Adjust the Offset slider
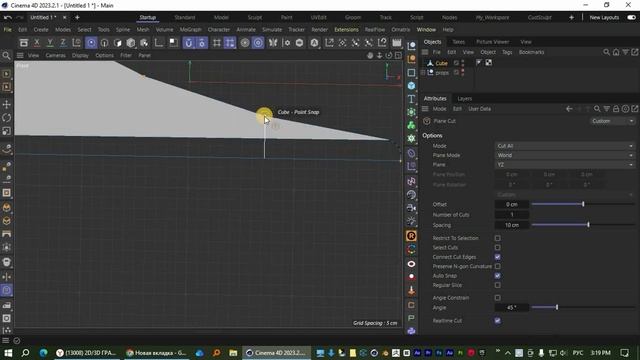 pyautogui.click(x=583, y=204)
